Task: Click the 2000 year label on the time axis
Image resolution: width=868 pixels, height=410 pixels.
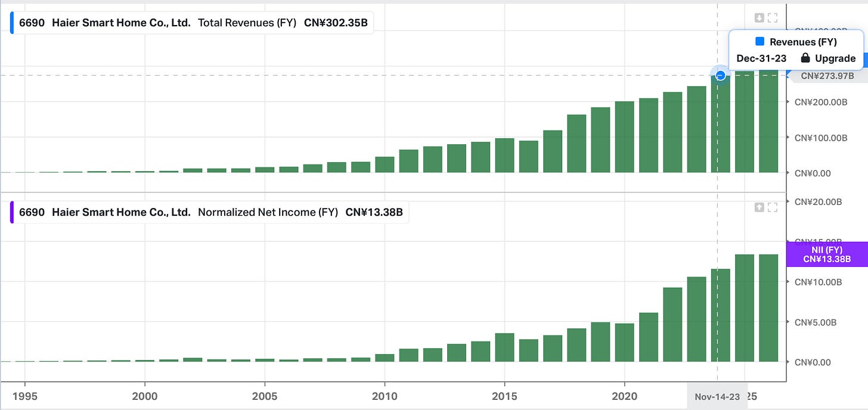Action: click(145, 396)
